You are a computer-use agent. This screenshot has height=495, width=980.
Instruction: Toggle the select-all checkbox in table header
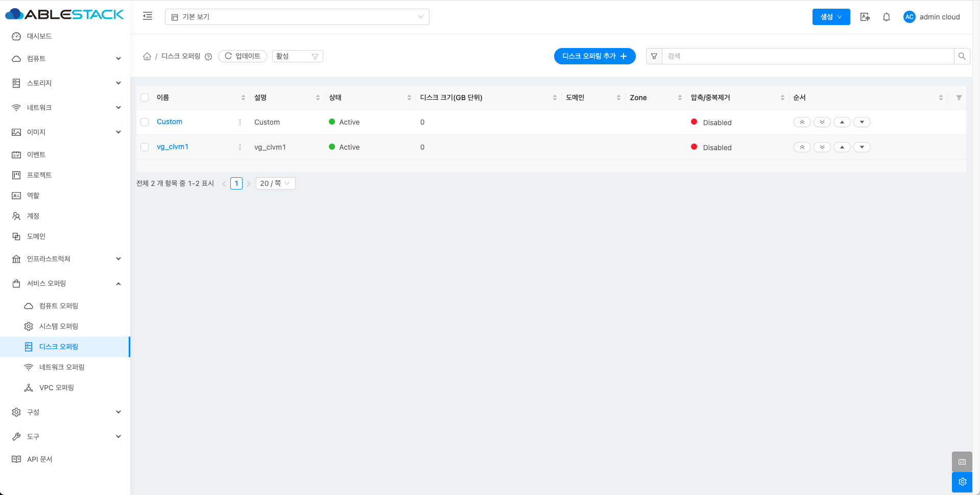145,98
